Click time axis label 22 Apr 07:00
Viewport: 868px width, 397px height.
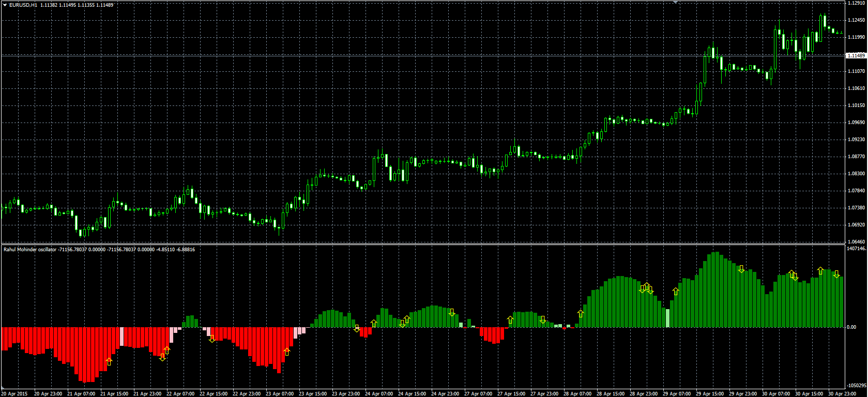[180, 394]
